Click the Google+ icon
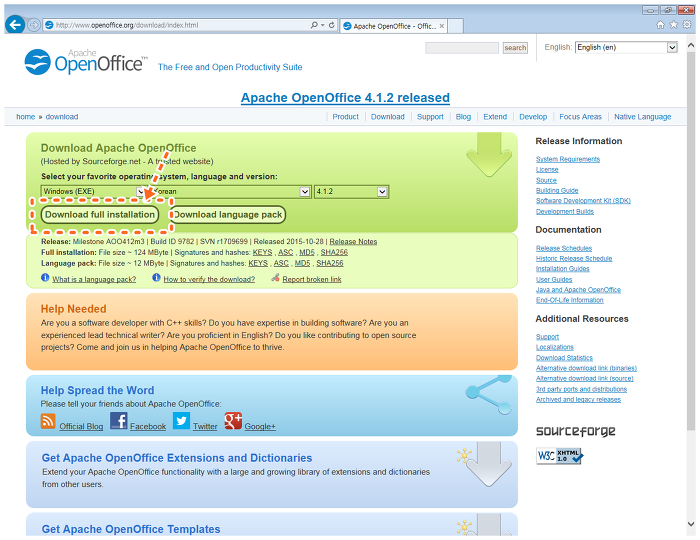Screen dimensions: 700x540 click(x=233, y=421)
